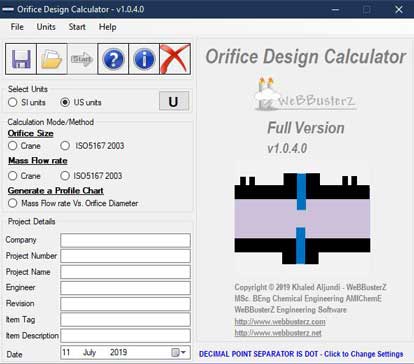Click the v1.0.4.0 version text beside the diagram

click(x=287, y=148)
